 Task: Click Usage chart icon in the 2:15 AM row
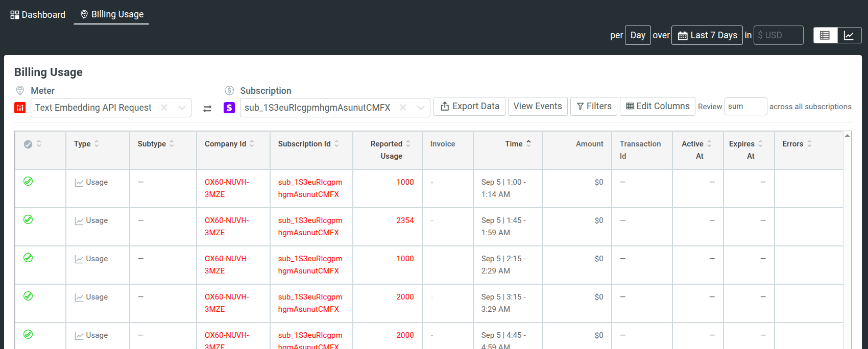[x=79, y=259]
